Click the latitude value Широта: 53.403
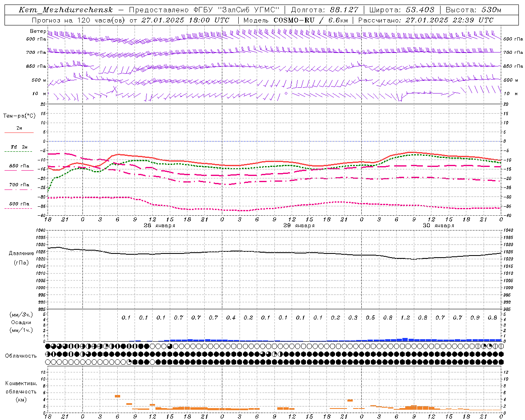 pos(402,10)
